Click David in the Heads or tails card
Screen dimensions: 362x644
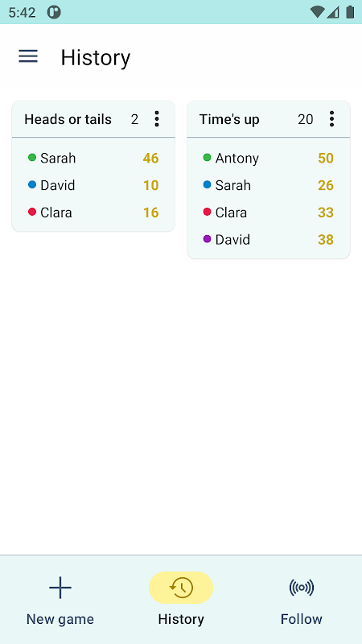pos(57,185)
